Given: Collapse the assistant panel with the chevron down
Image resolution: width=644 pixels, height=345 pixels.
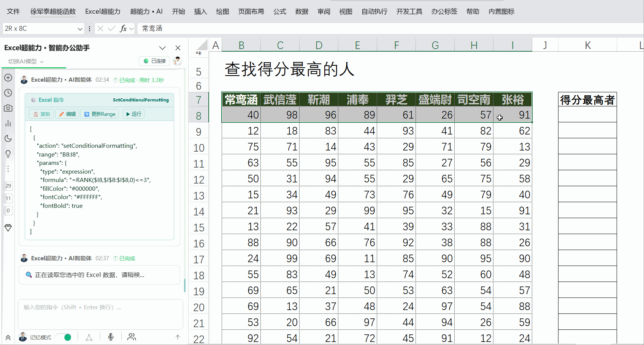Looking at the screenshot, I should [x=162, y=48].
